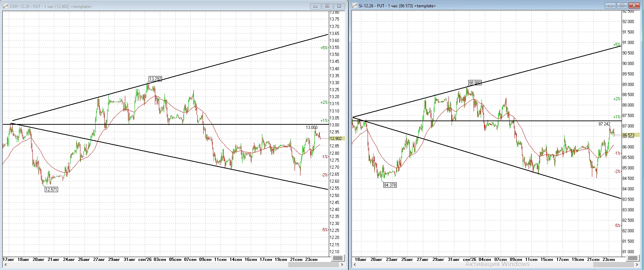Screen dimensions: 644x270
Task: Click the 90 000 value on Si price axis
Action: (x=628, y=64)
